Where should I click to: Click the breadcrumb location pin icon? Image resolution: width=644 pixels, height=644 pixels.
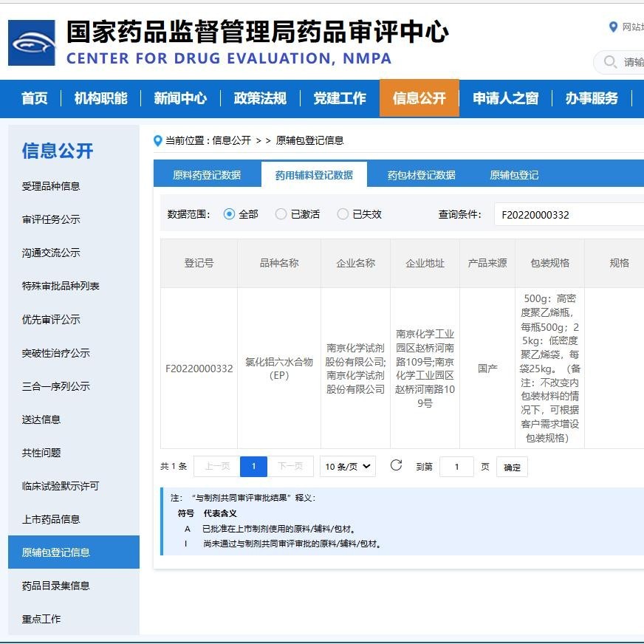(157, 141)
